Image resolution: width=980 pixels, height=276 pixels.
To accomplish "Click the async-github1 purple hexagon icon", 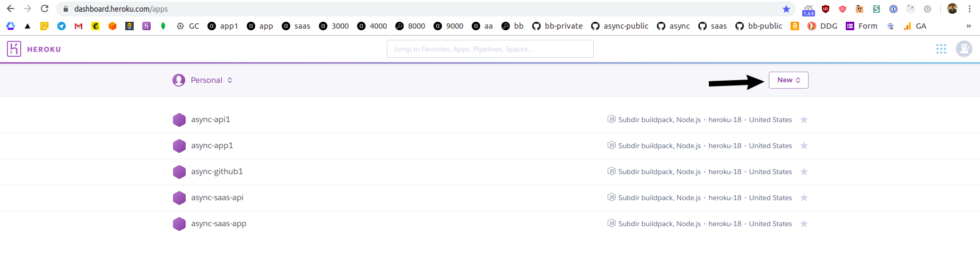I will pos(179,171).
